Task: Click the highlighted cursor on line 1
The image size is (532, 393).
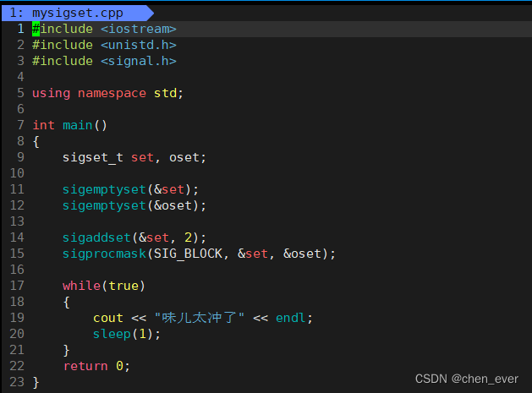Action: point(36,29)
